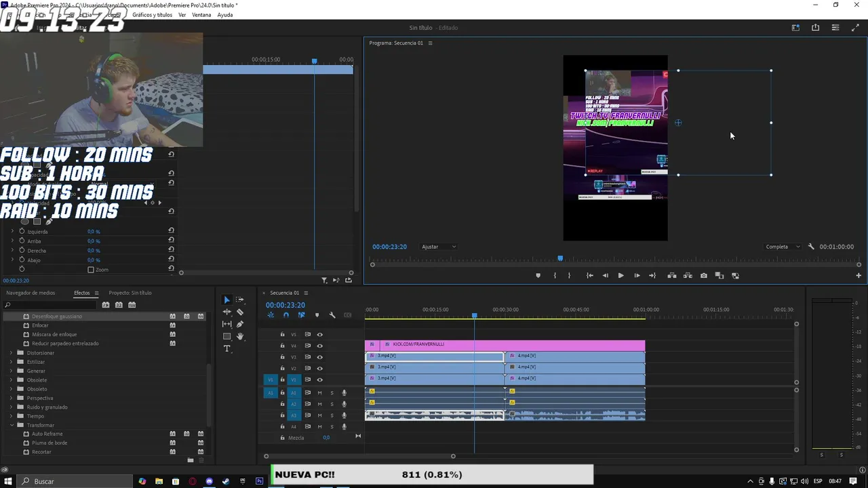Toggle snap in timeline magnet icon
The image size is (868, 488).
coord(286,315)
